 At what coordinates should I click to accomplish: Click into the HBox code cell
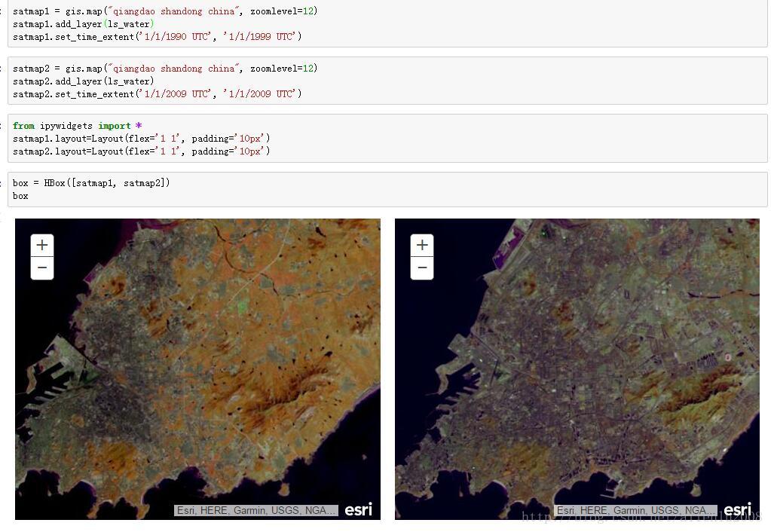point(387,189)
